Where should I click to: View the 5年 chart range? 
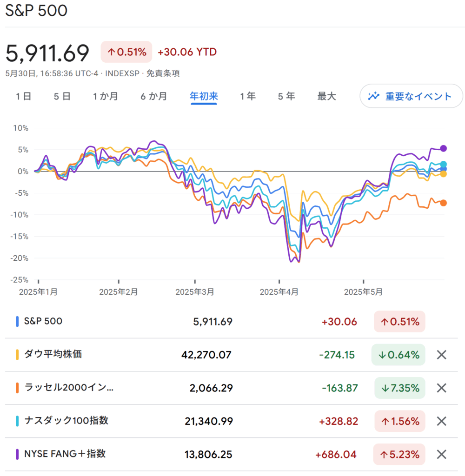pyautogui.click(x=286, y=96)
